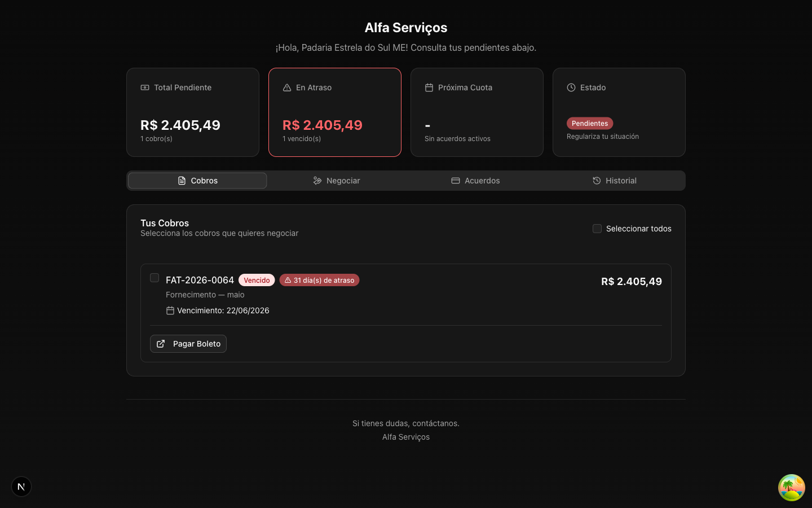Click the Si tienes dudas, contáctanos text

(406, 423)
